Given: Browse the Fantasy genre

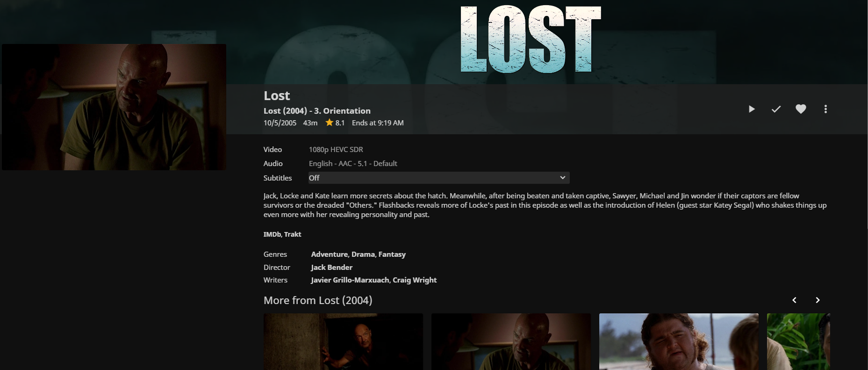Looking at the screenshot, I should click(x=392, y=254).
